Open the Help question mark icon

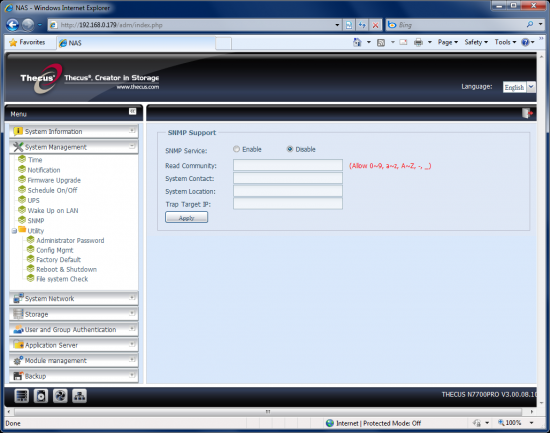[525, 42]
